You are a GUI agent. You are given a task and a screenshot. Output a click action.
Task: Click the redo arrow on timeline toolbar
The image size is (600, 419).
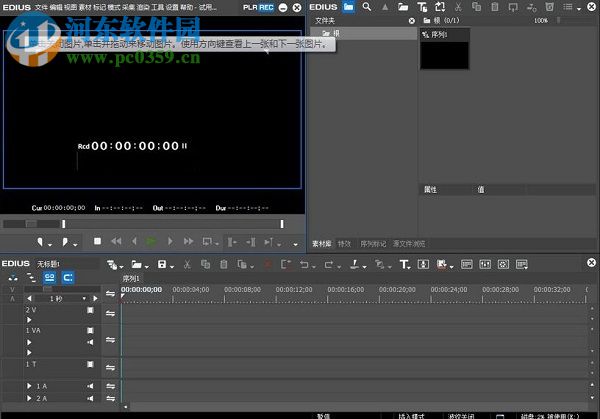[329, 264]
